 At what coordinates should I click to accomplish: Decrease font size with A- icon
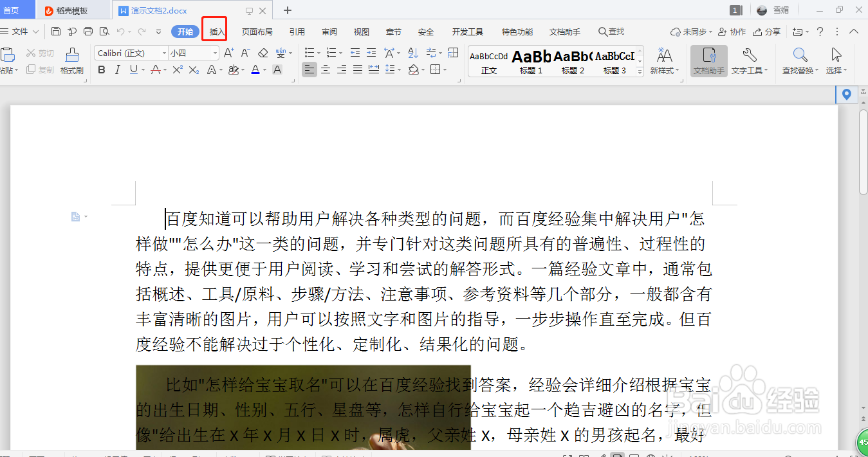coord(245,53)
